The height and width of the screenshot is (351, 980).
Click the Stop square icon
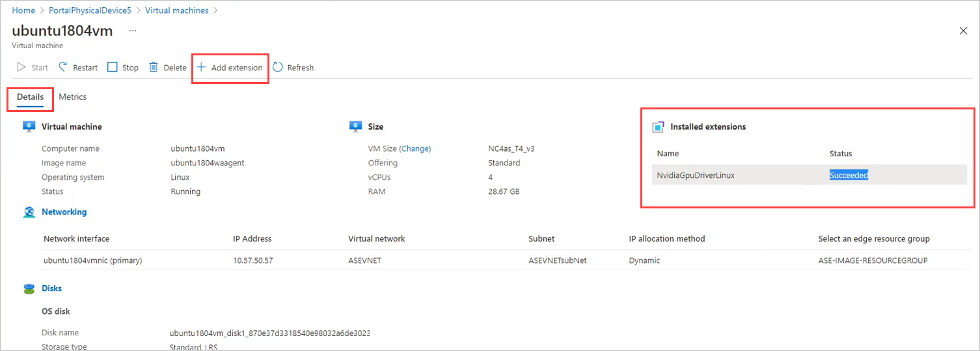(113, 67)
